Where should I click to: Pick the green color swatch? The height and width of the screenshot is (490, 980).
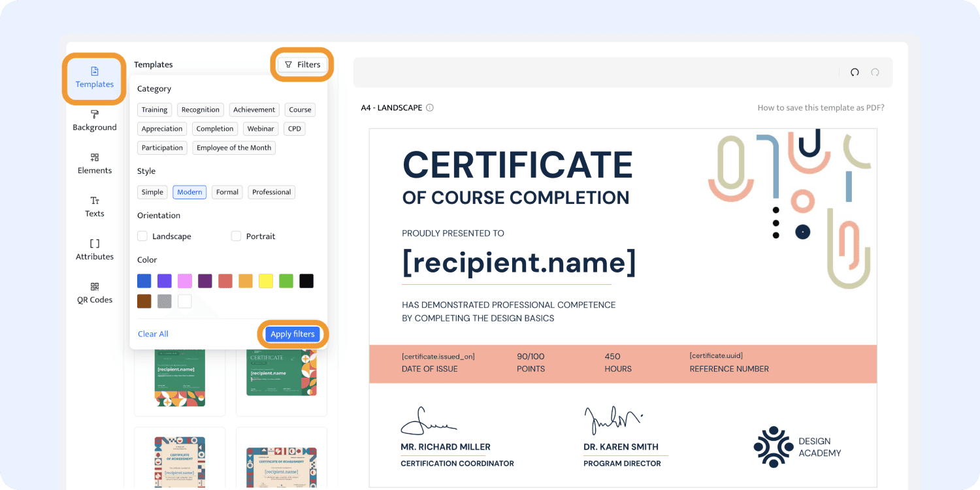click(x=286, y=281)
